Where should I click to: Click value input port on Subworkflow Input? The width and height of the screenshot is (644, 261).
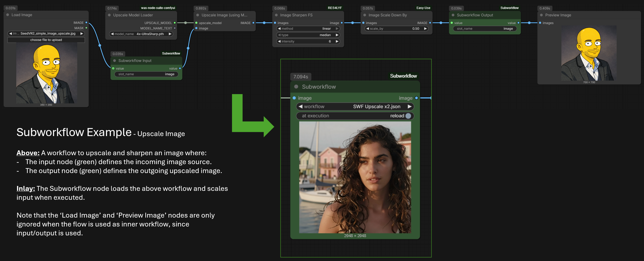tap(113, 68)
